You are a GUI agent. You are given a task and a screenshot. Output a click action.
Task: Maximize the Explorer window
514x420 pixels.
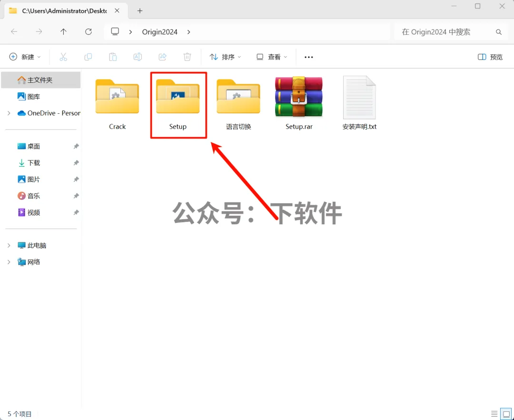[x=478, y=6]
